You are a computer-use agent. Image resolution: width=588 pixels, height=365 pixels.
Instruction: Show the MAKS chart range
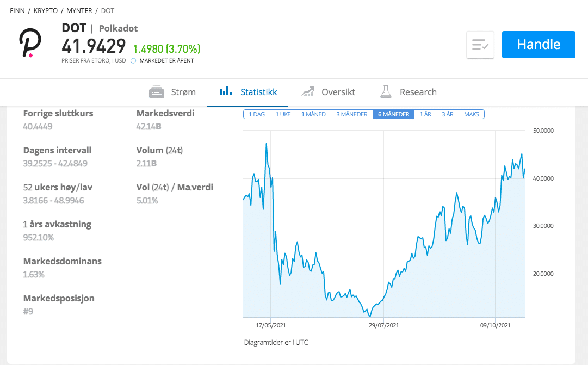point(472,114)
